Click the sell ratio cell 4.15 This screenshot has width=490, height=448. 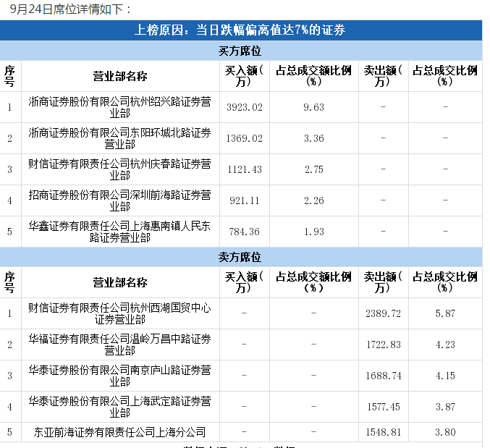pyautogui.click(x=445, y=376)
